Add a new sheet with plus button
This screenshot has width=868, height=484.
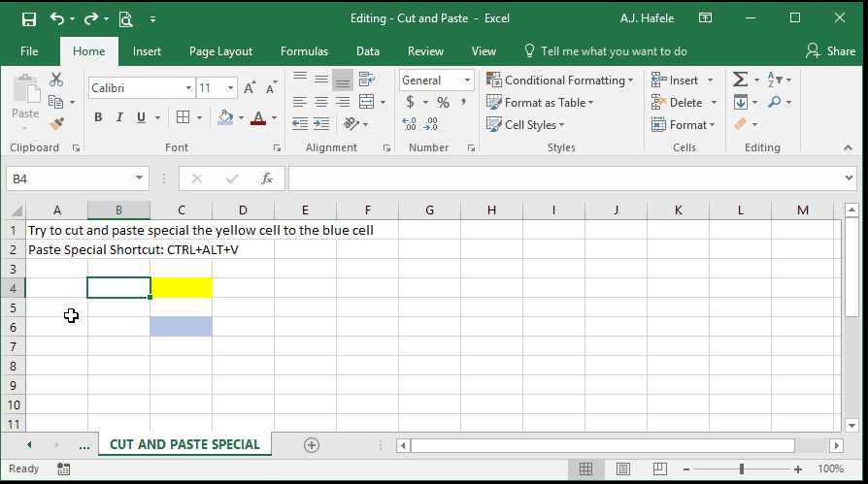[x=312, y=445]
